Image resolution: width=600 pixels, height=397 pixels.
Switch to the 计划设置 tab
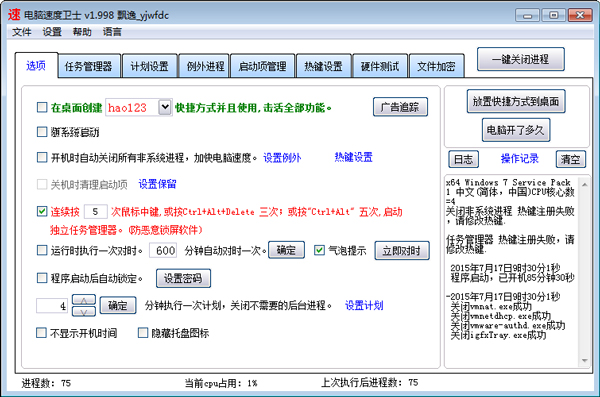click(x=150, y=66)
